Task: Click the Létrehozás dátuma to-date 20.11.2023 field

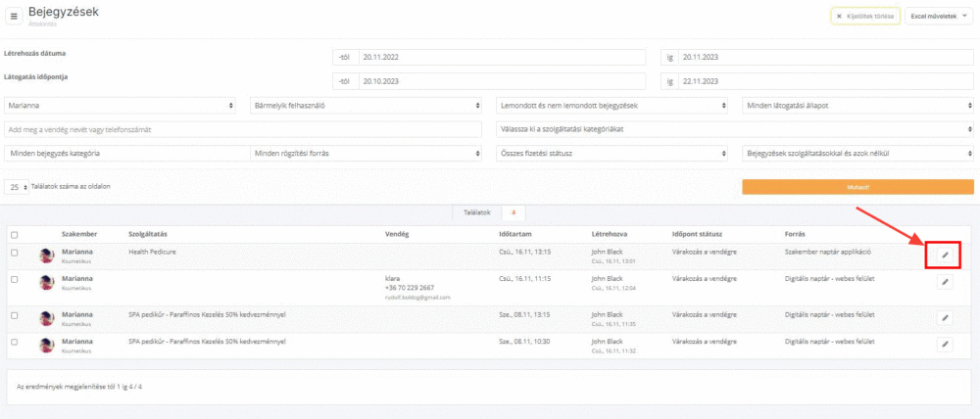Action: [825, 57]
